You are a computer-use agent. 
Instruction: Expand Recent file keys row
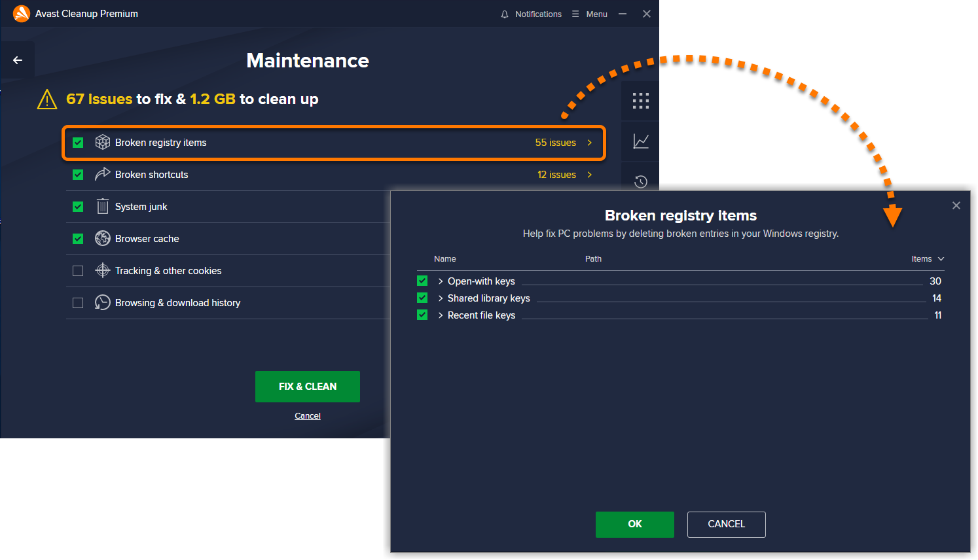pyautogui.click(x=441, y=315)
